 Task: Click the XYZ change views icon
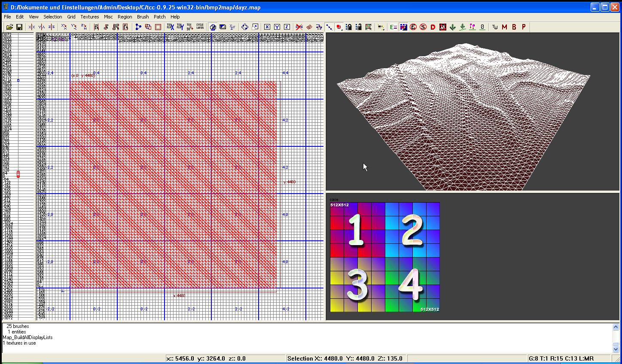232,27
